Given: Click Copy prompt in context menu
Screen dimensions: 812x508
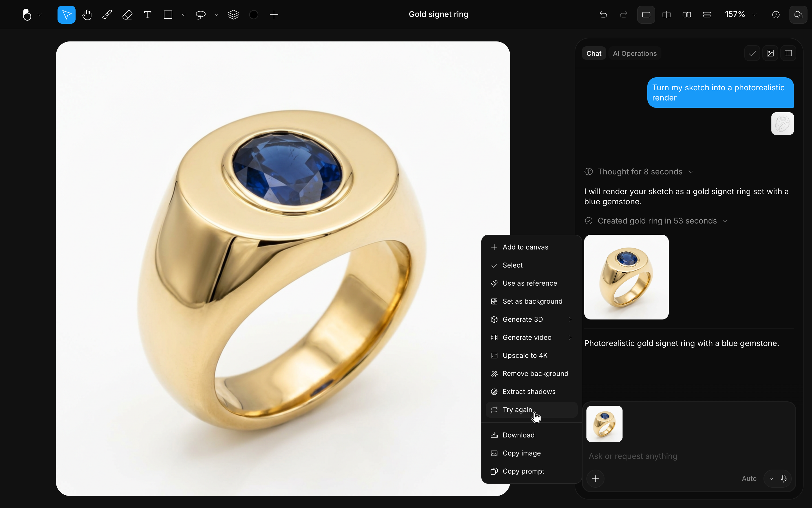Looking at the screenshot, I should (x=531, y=471).
